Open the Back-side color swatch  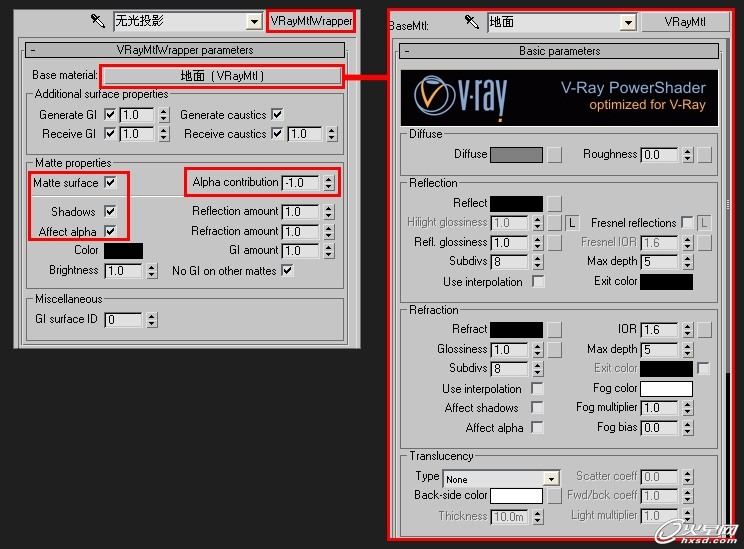[516, 495]
